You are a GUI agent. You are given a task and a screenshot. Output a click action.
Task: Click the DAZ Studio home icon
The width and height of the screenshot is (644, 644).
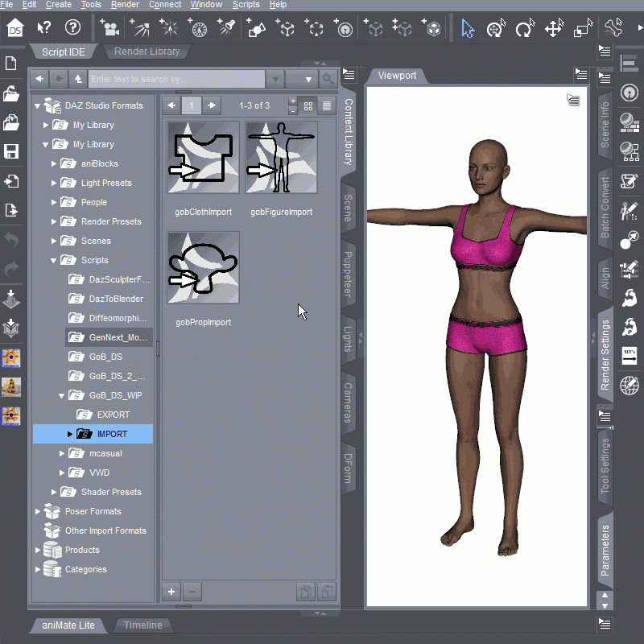(x=15, y=28)
